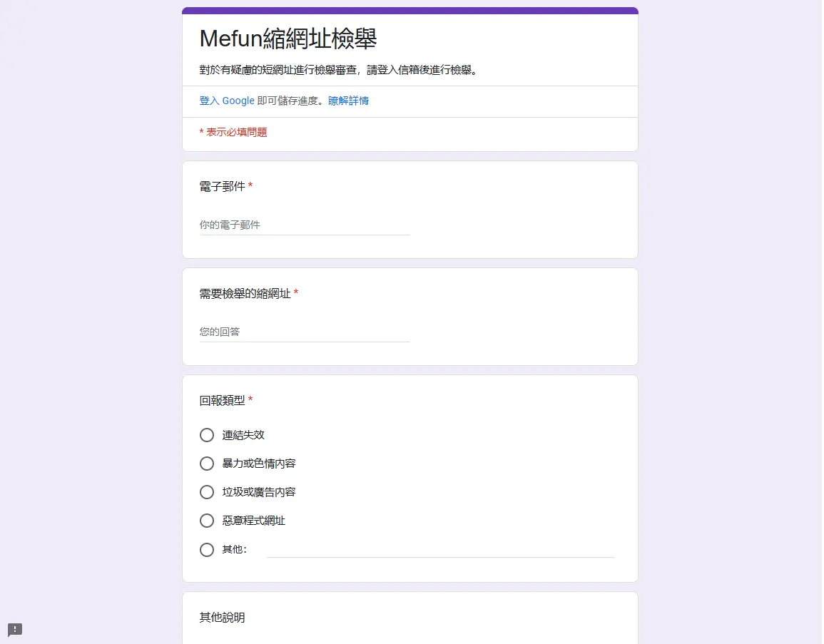Focus the 您的回答 short URL field

click(x=304, y=332)
